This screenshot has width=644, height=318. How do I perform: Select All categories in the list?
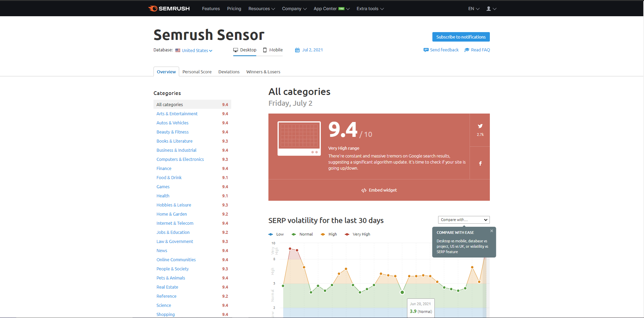(192, 104)
